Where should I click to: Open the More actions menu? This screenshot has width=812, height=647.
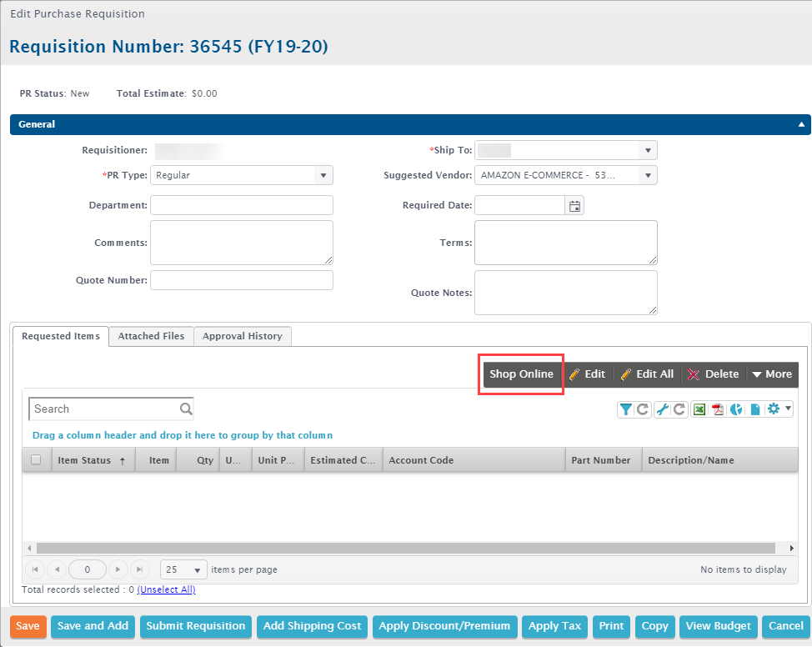pyautogui.click(x=772, y=374)
